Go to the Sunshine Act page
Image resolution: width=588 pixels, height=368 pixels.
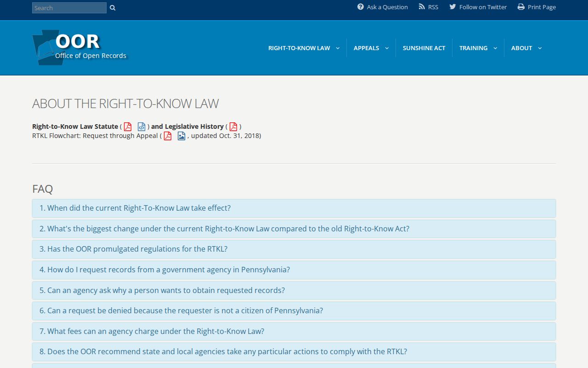424,48
